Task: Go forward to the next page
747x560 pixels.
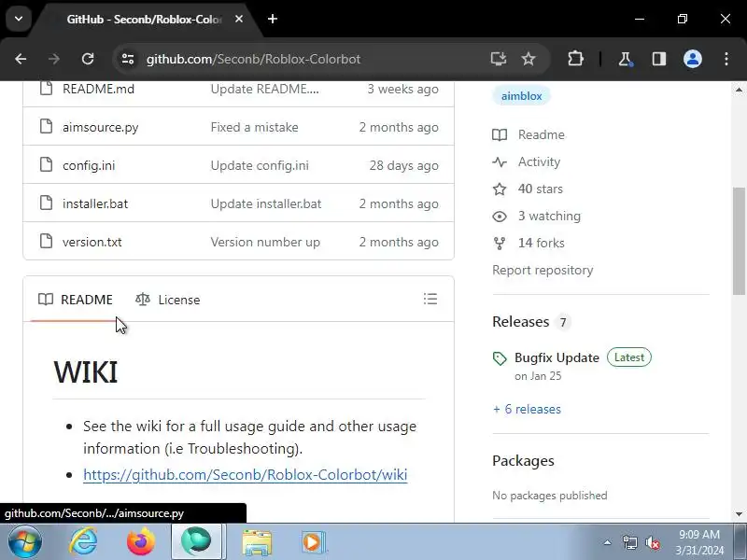Action: pos(54,59)
